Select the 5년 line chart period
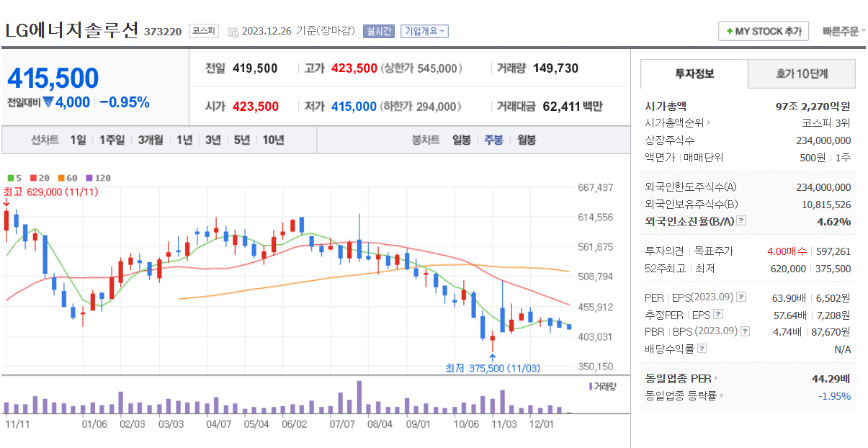 click(241, 140)
